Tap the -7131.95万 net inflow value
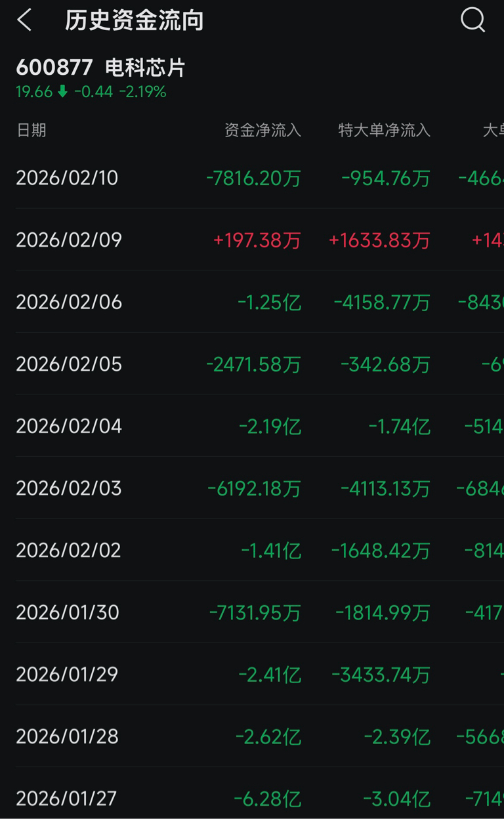This screenshot has width=504, height=819. click(x=255, y=612)
